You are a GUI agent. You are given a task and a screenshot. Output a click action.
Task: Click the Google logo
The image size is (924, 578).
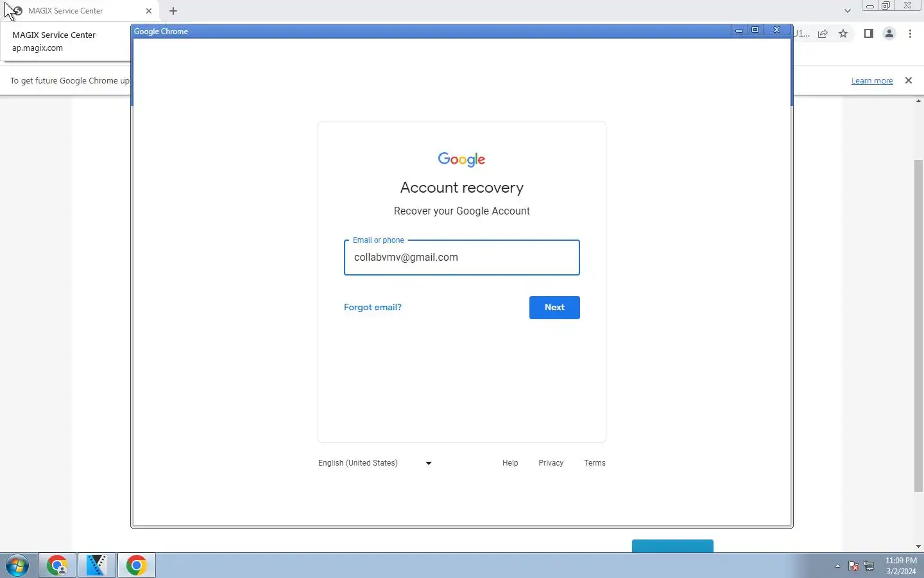462,159
